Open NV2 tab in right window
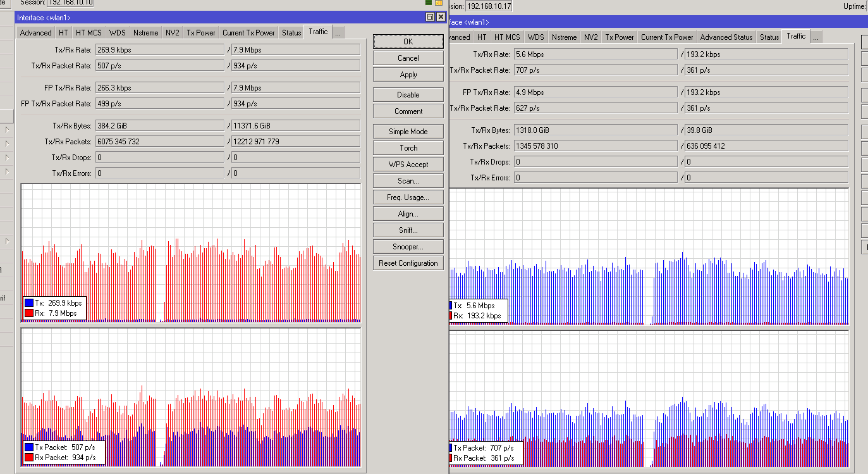The height and width of the screenshot is (474, 868). click(x=591, y=37)
